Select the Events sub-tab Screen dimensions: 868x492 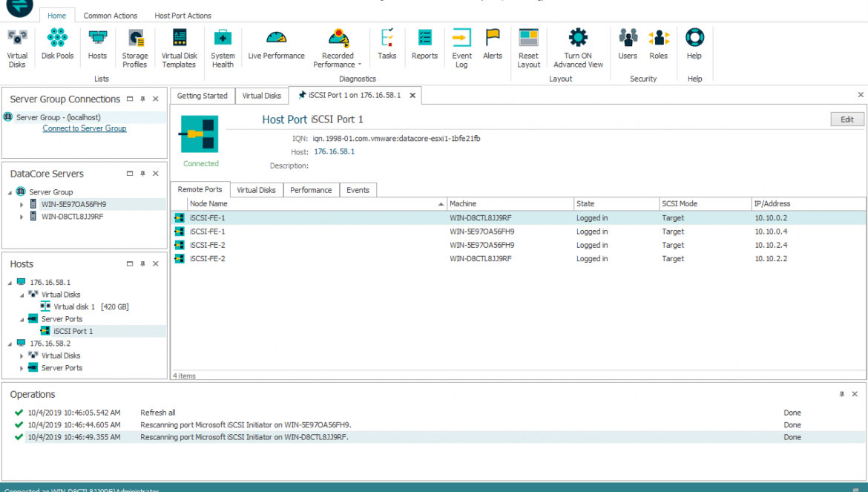(x=358, y=190)
